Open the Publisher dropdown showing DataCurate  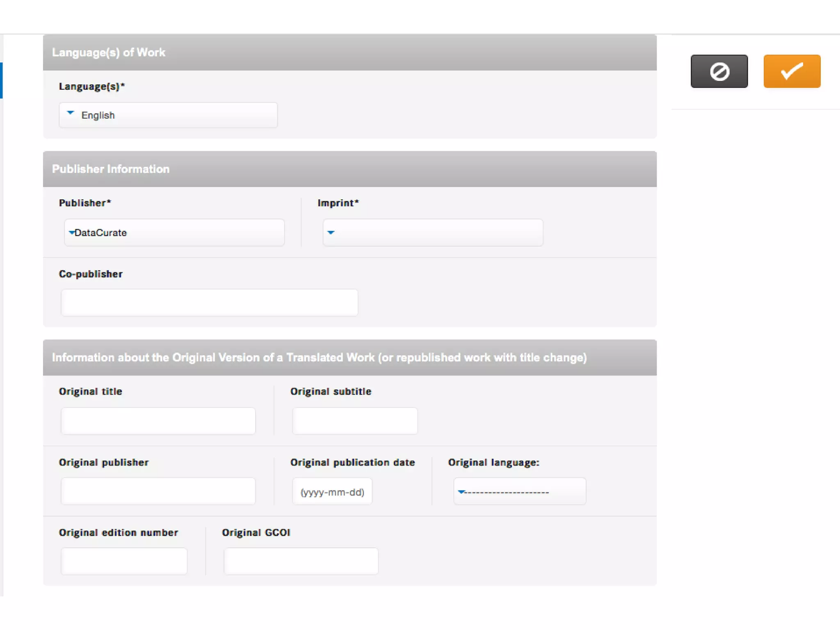[x=174, y=233]
